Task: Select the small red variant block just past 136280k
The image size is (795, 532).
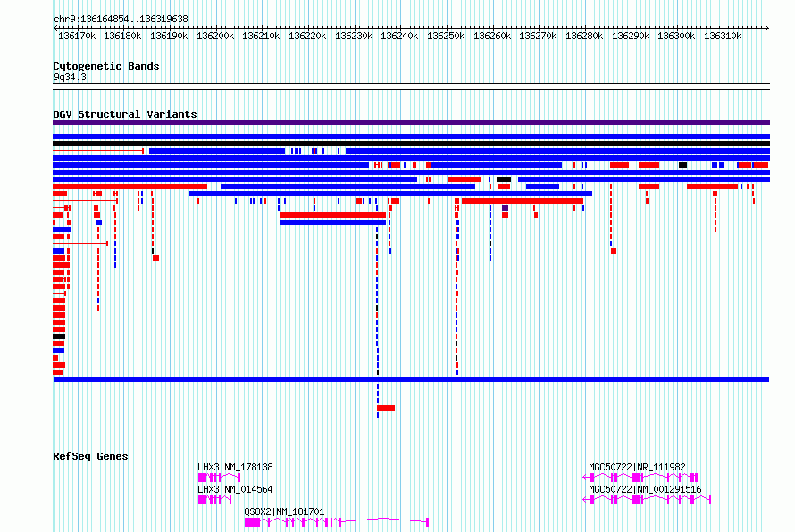Action: point(614,252)
